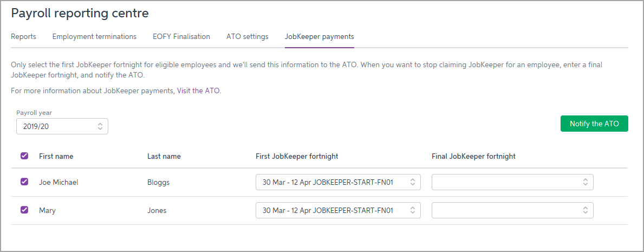The width and height of the screenshot is (644, 252).
Task: Follow the Visit the ATO link
Action: pyautogui.click(x=198, y=91)
